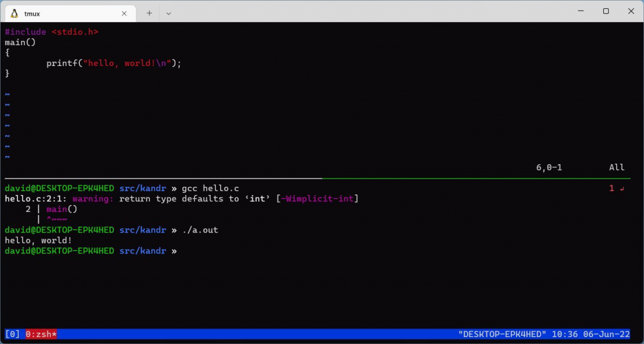Click the Linux penguin tab icon
The width and height of the screenshot is (644, 344).
(x=14, y=14)
